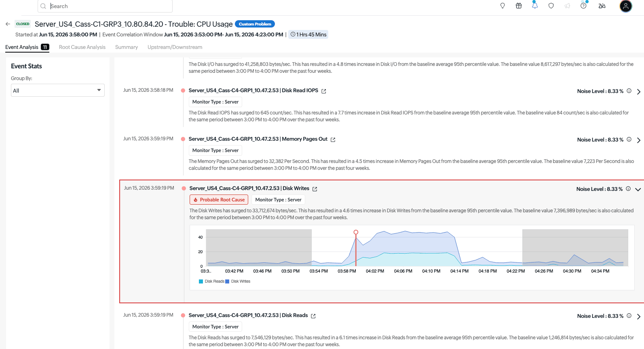Go back using the left arrow

pyautogui.click(x=8, y=24)
